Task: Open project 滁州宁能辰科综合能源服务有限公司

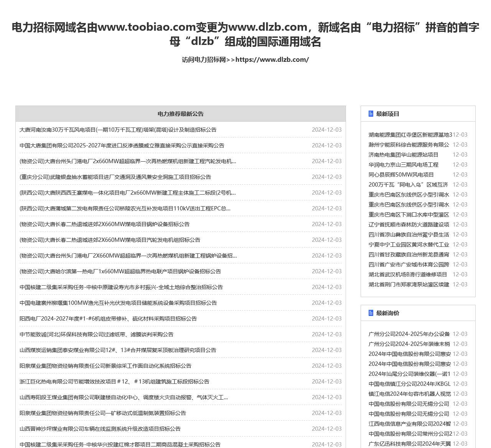Action: [x=409, y=145]
